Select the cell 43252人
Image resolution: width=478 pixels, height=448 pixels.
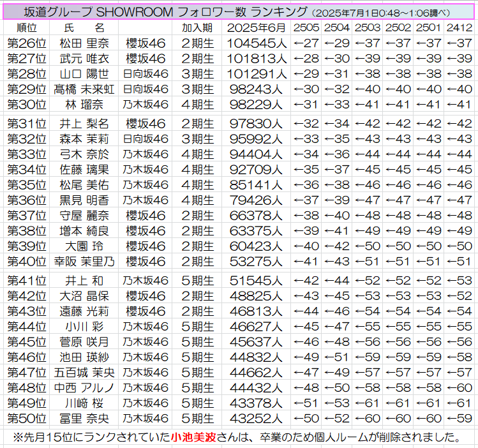coord(256,419)
